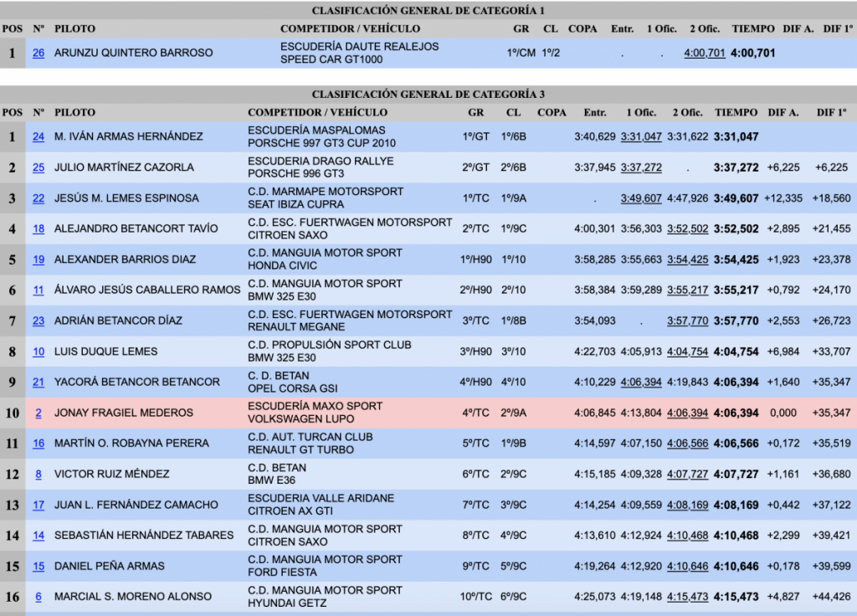This screenshot has height=616, width=857.
Task: Open car number 25 entry link
Action: (x=38, y=167)
